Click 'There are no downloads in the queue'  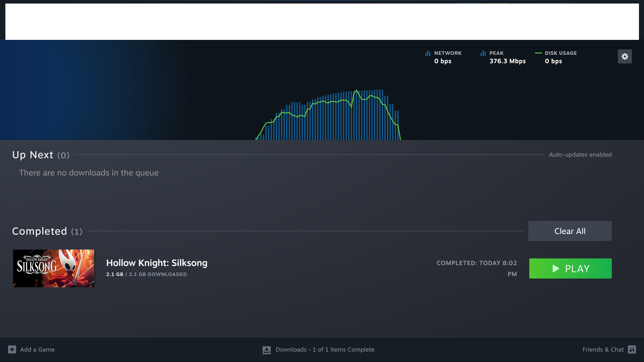[x=89, y=173]
